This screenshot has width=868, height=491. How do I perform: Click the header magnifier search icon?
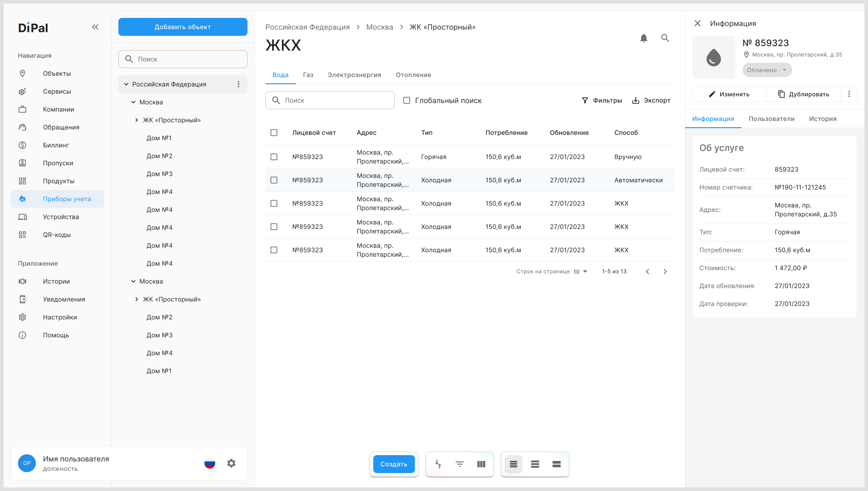[x=665, y=38]
